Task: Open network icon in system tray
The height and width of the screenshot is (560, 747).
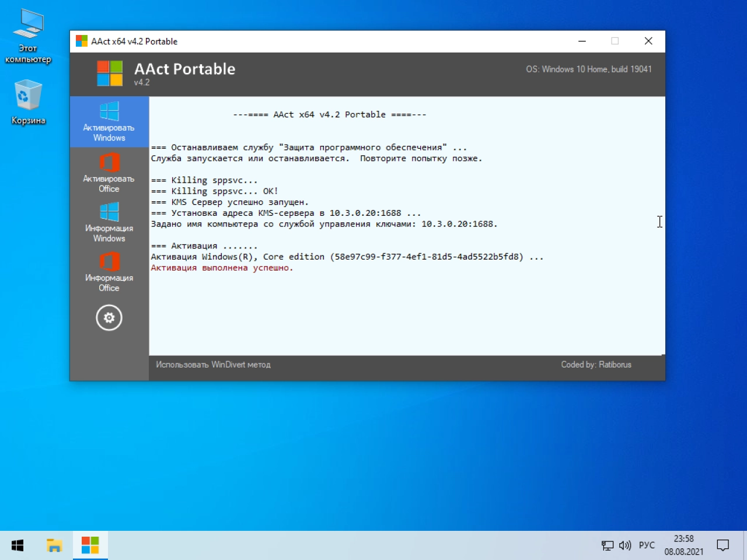Action: (x=607, y=545)
